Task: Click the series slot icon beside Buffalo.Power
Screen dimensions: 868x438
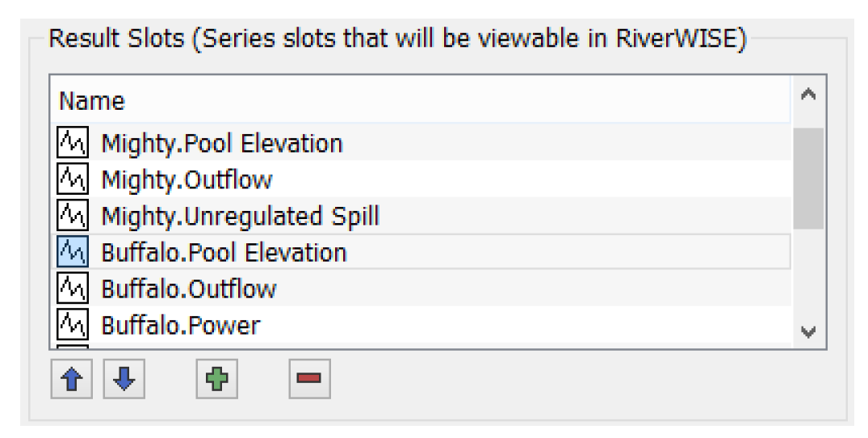Action: (73, 326)
